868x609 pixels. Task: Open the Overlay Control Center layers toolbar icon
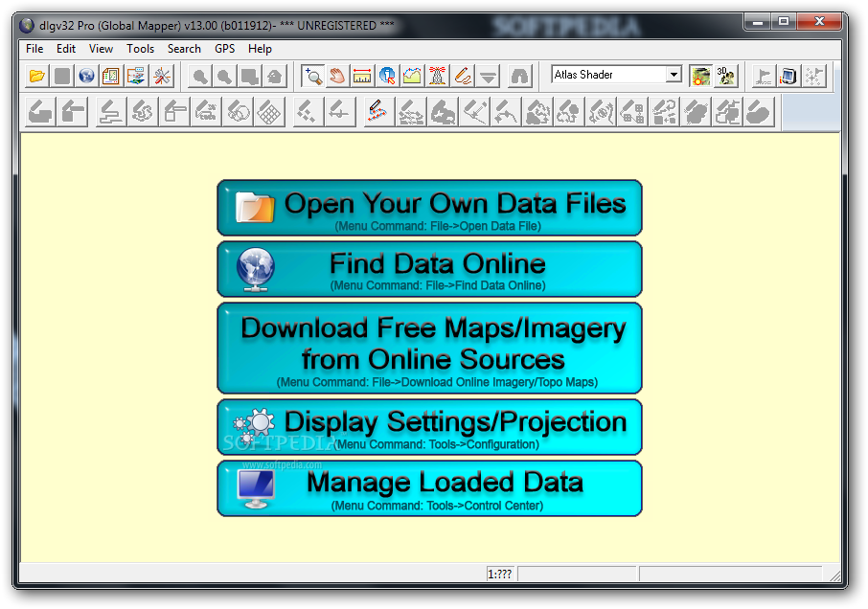136,76
